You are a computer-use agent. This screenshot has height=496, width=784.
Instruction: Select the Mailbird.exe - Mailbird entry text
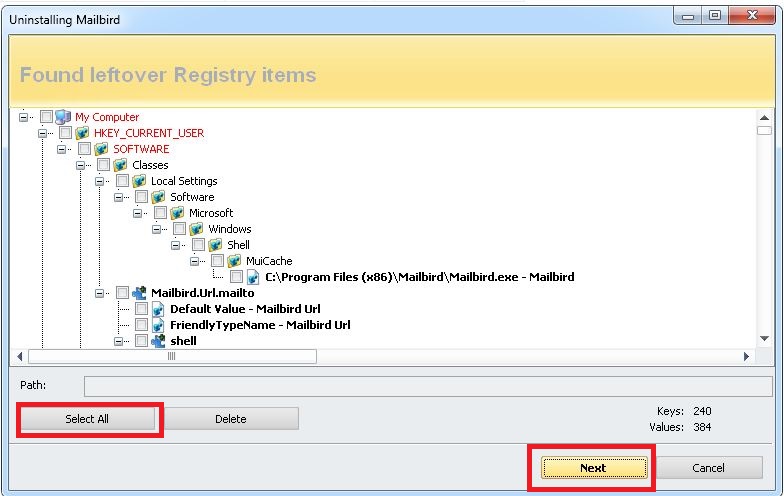420,277
